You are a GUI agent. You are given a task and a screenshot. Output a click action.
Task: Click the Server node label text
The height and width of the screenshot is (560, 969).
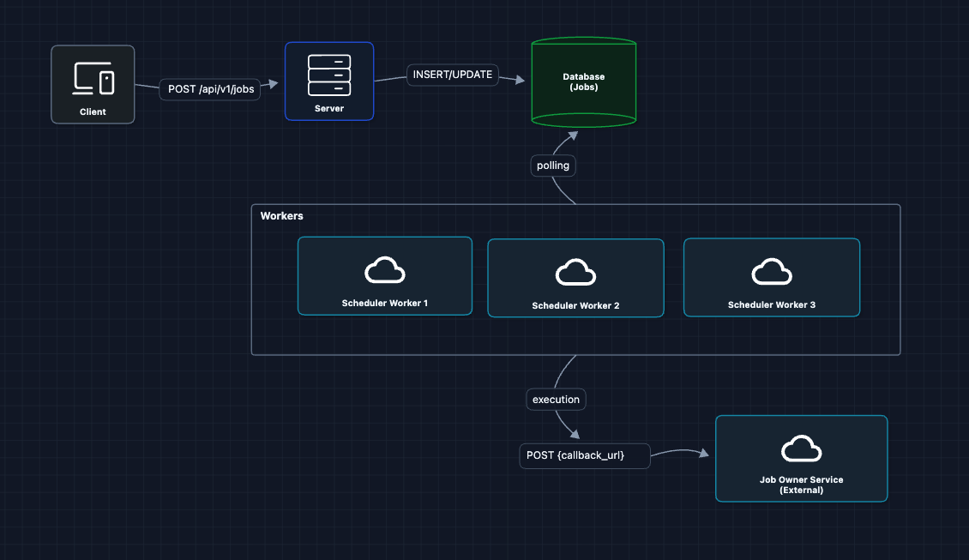(x=329, y=109)
